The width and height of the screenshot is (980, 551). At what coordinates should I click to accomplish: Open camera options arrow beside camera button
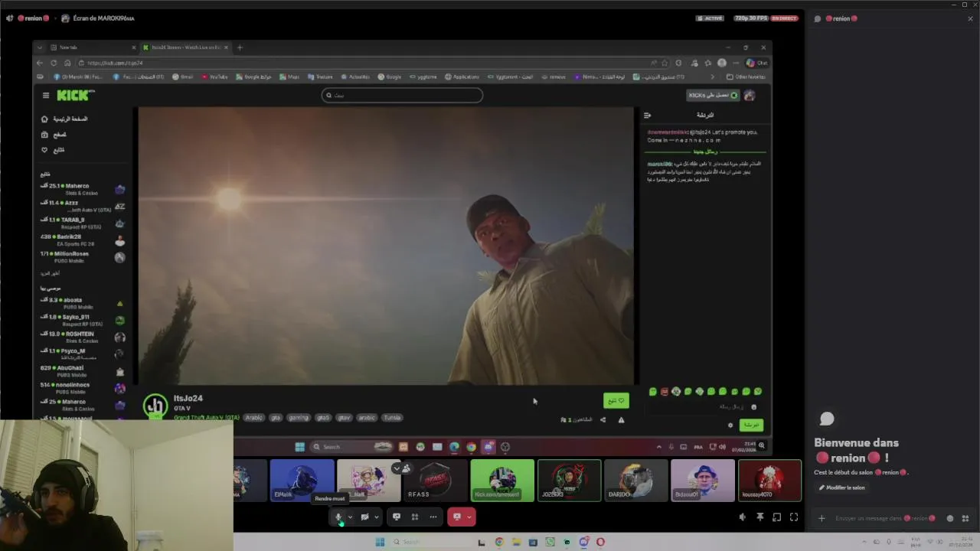376,517
